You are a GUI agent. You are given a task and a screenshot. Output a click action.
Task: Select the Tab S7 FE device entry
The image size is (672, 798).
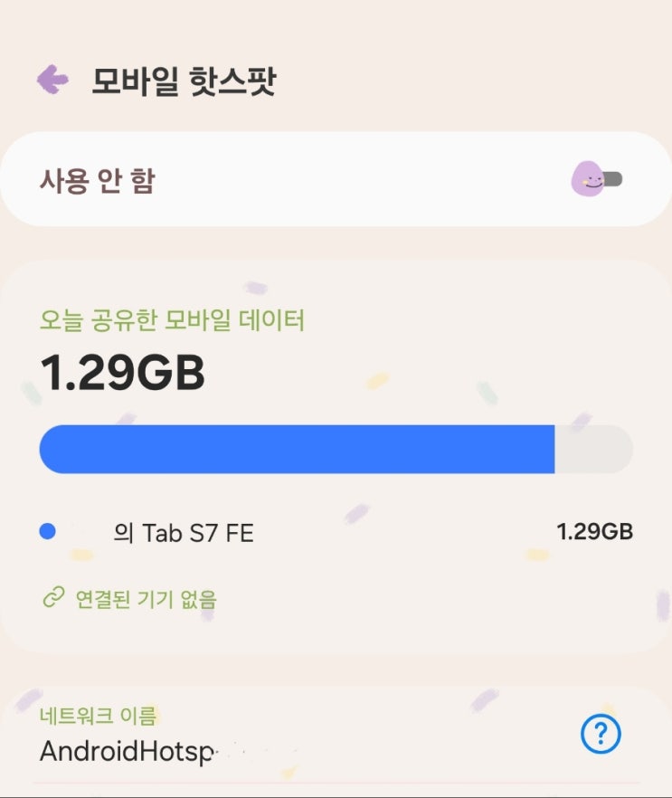click(x=184, y=533)
